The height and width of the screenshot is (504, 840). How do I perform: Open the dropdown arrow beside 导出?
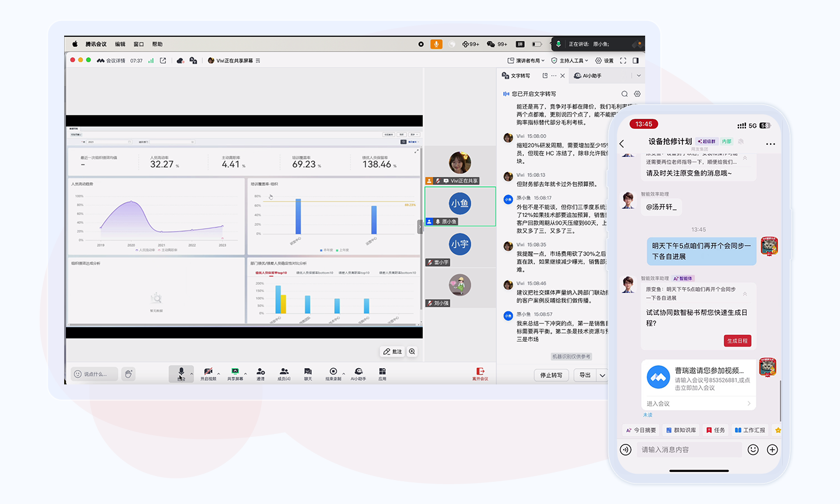click(603, 375)
